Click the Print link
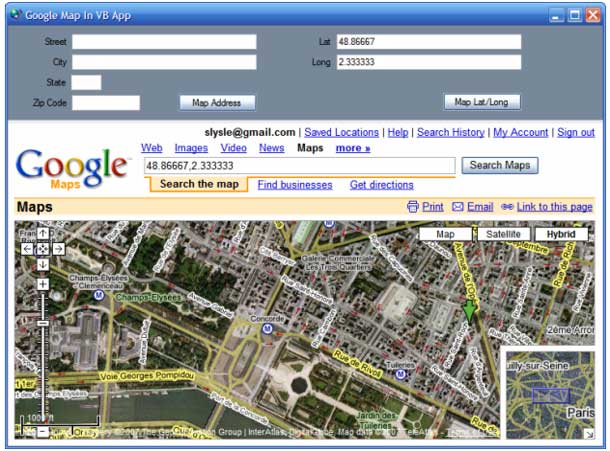610x451 pixels. pos(433,207)
